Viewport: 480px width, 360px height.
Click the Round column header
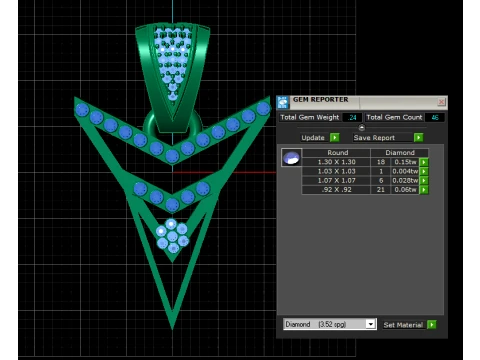(x=337, y=153)
